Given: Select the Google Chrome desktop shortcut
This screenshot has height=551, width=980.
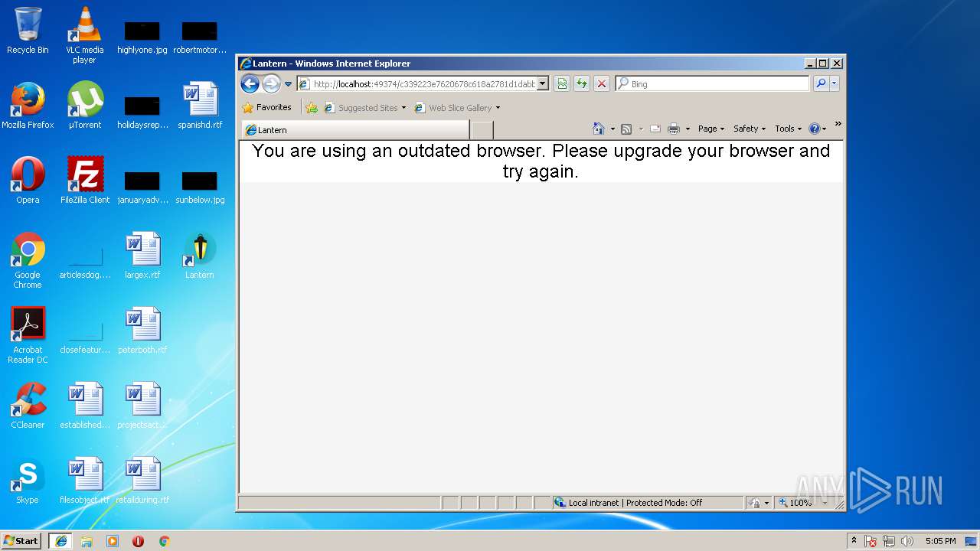Looking at the screenshot, I should [x=28, y=260].
